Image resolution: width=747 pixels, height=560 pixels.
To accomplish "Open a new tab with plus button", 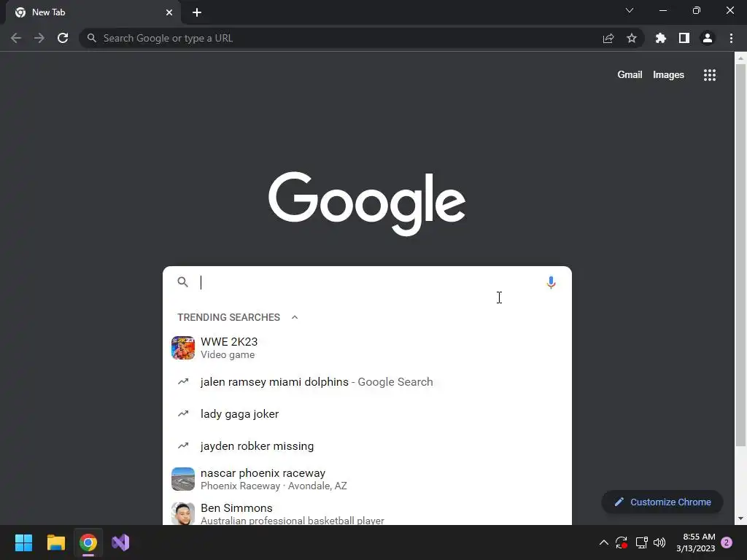I will (197, 12).
